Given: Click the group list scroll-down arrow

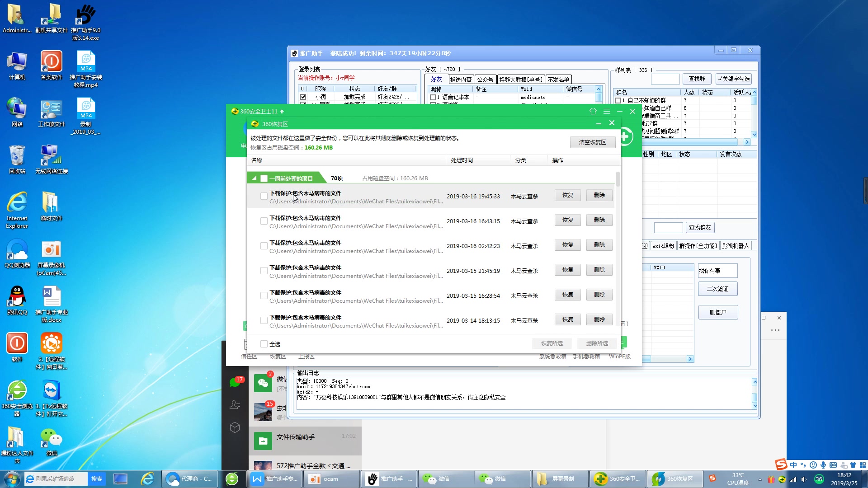Looking at the screenshot, I should pyautogui.click(x=754, y=134).
